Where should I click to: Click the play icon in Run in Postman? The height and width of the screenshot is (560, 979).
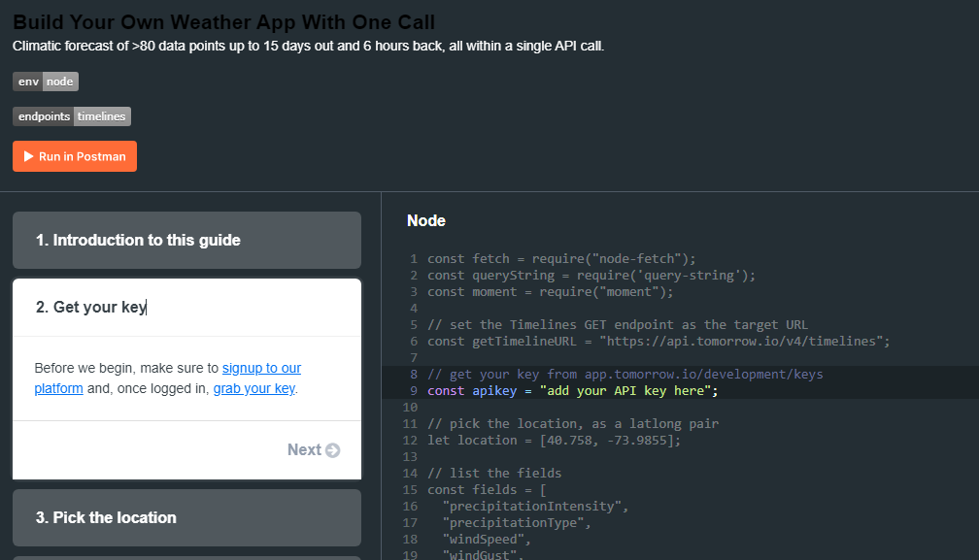coord(28,156)
